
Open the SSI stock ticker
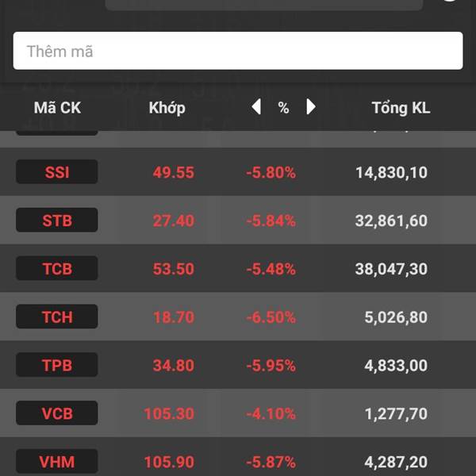pos(57,172)
